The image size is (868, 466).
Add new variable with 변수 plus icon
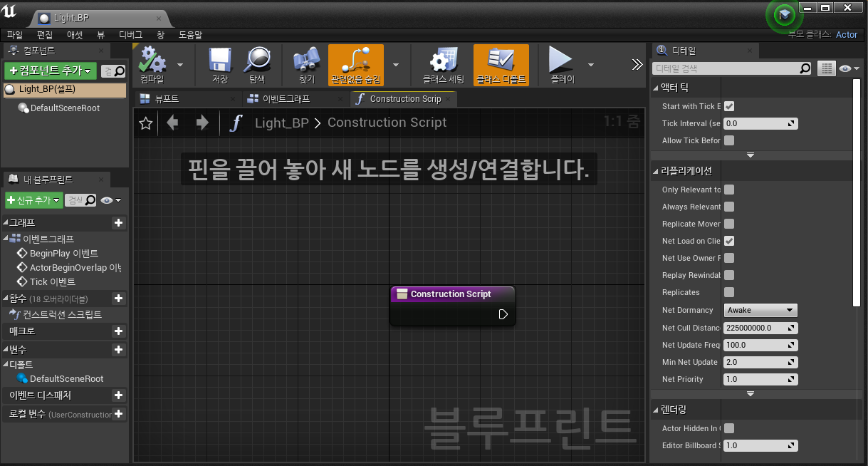click(119, 350)
